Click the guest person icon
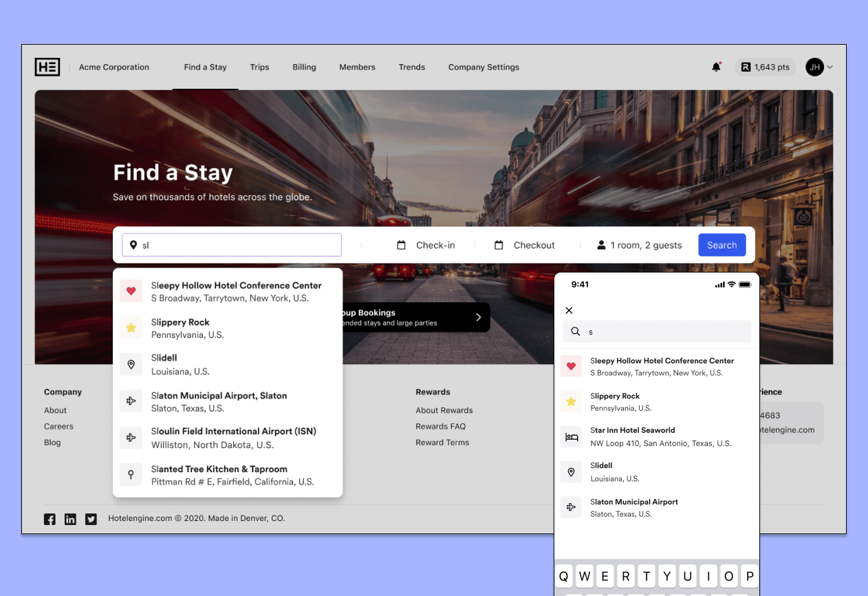Viewport: 868px width, 596px height. tap(601, 245)
